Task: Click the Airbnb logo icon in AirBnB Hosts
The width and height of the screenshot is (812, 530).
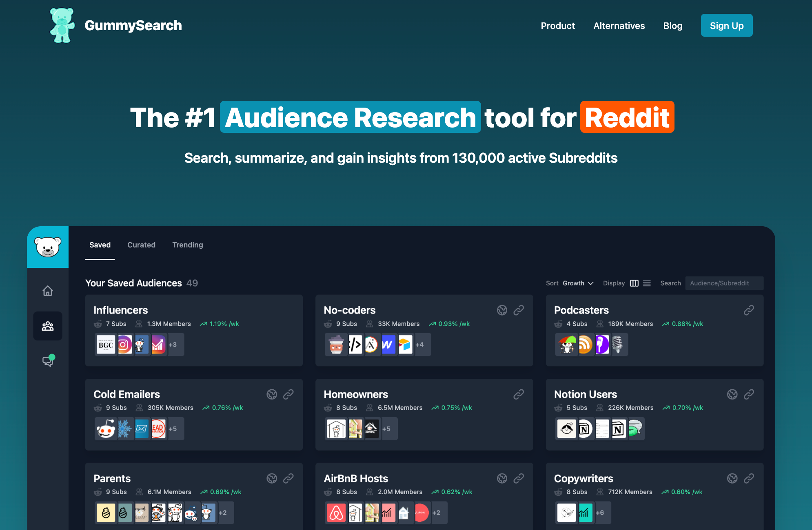Action: (x=336, y=513)
